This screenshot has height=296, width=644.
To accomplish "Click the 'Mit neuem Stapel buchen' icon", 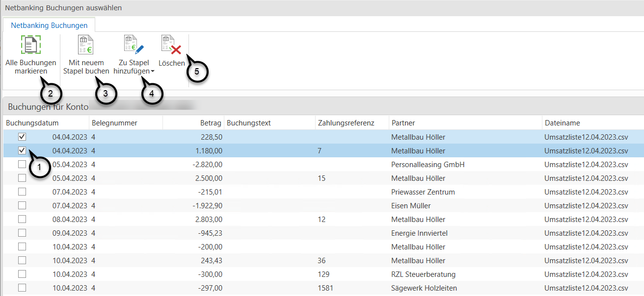I will pyautogui.click(x=86, y=45).
